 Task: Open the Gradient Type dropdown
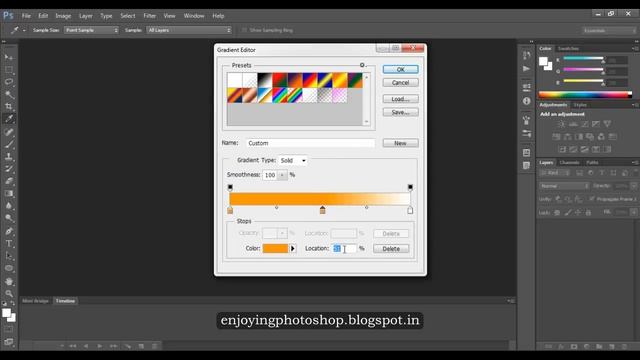pyautogui.click(x=293, y=161)
